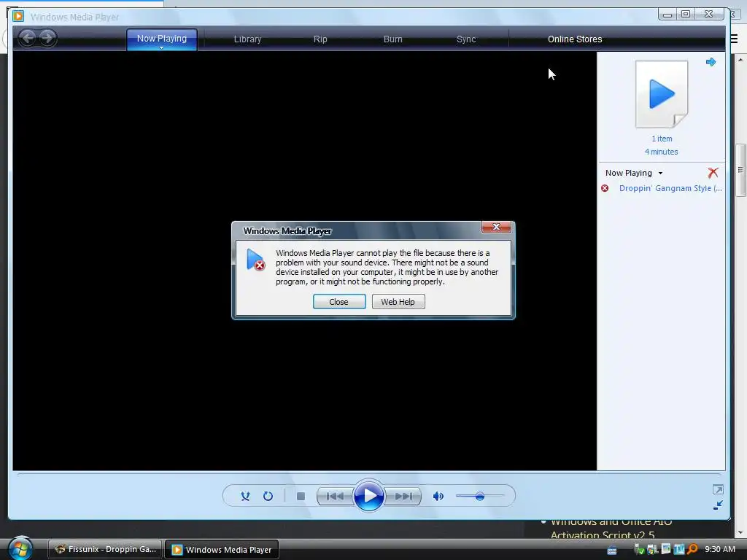The image size is (747, 560).
Task: Close the error dialog with Close button
Action: (339, 301)
